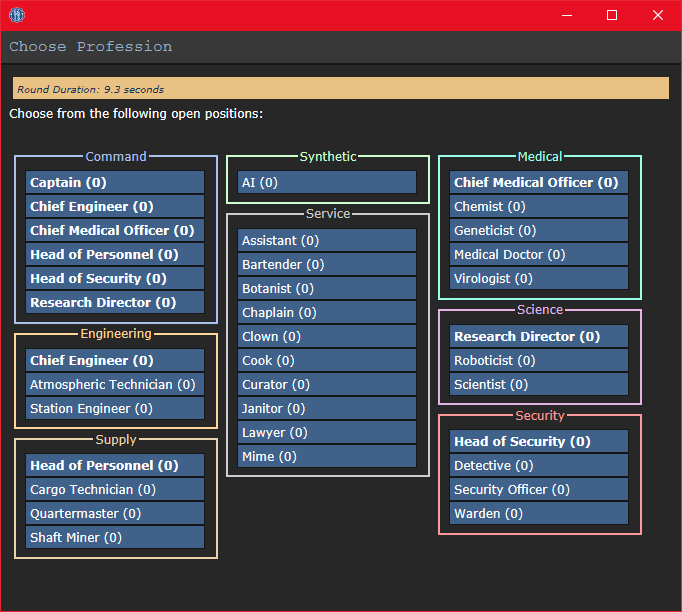Viewport: 682px width, 612px height.
Task: Minimize the Choose Profession window
Action: [566, 15]
